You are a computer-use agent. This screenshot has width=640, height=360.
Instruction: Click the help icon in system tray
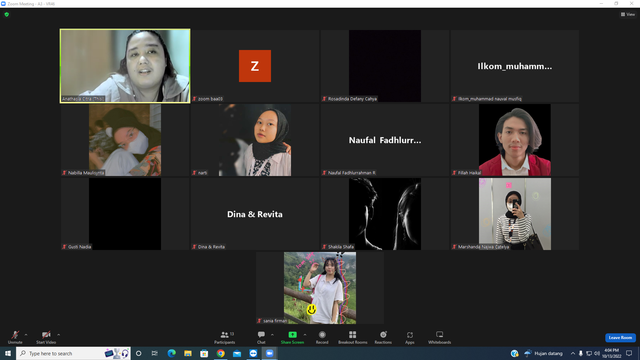click(515, 353)
